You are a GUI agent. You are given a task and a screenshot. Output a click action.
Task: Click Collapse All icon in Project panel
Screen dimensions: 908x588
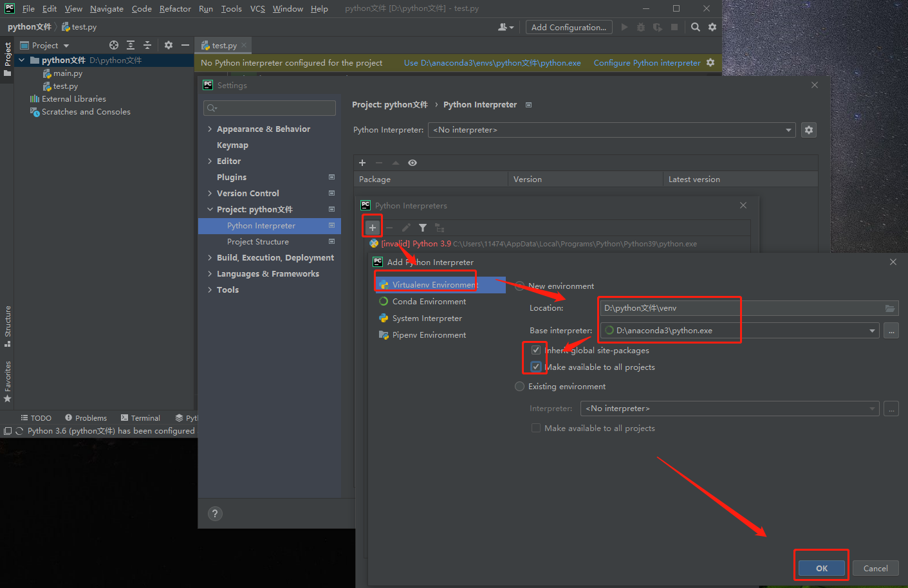(147, 45)
